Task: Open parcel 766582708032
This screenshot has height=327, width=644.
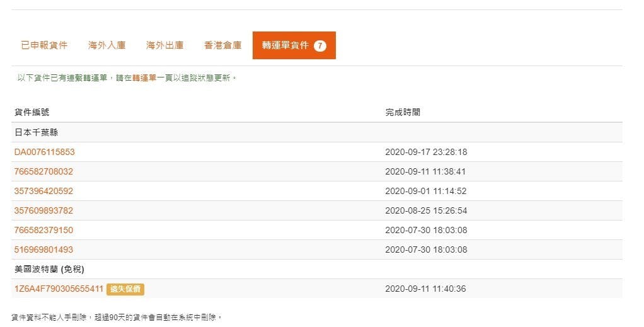Action: click(x=43, y=171)
